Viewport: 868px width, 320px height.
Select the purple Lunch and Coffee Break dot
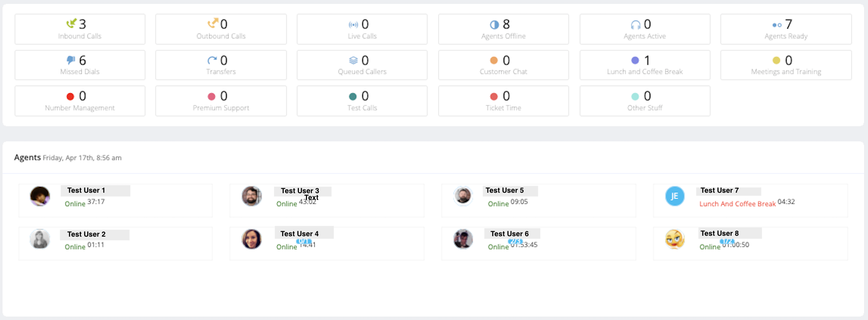tap(635, 60)
